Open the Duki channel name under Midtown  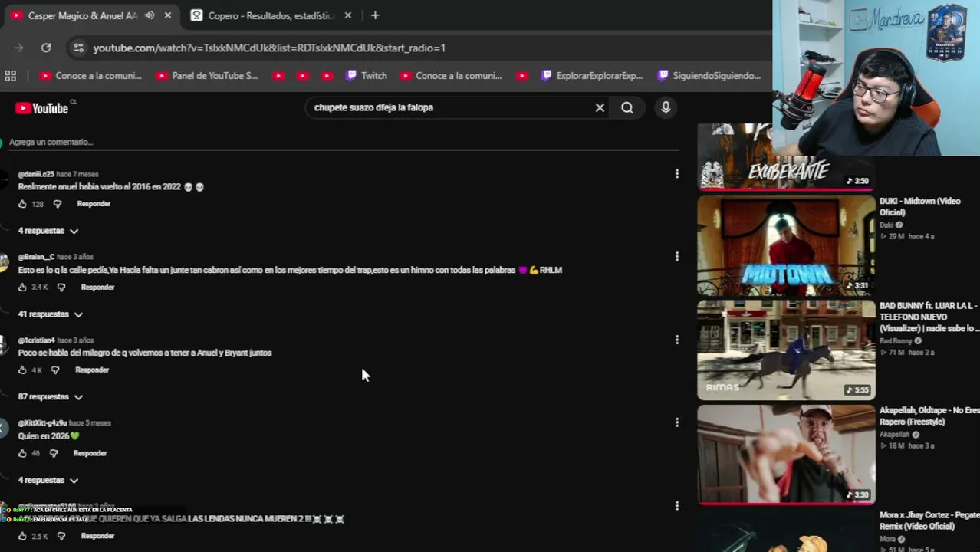886,225
